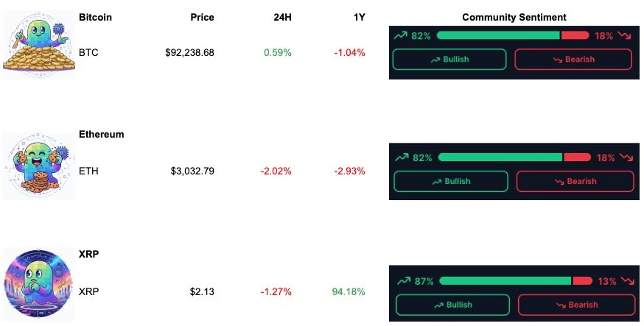The image size is (644, 326).
Task: Sort by the Price column header
Action: [202, 18]
